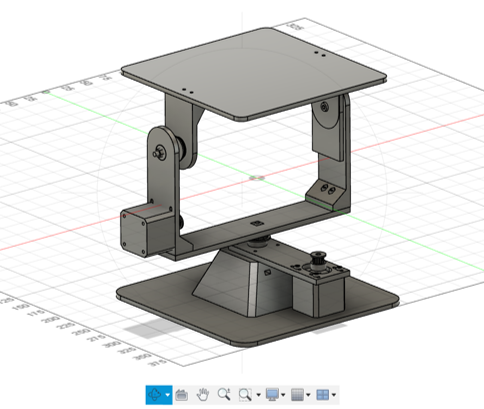Select the top square platform plate
Image resolution: width=484 pixels, height=409 pixels.
click(x=253, y=73)
